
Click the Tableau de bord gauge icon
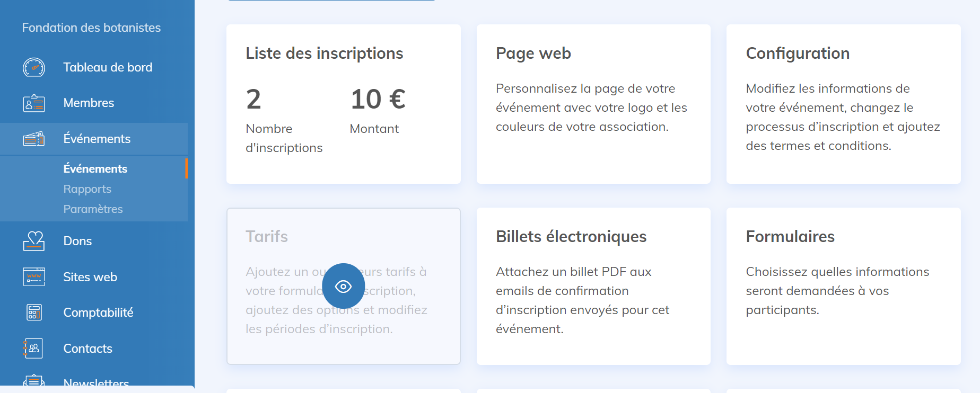[x=34, y=67]
